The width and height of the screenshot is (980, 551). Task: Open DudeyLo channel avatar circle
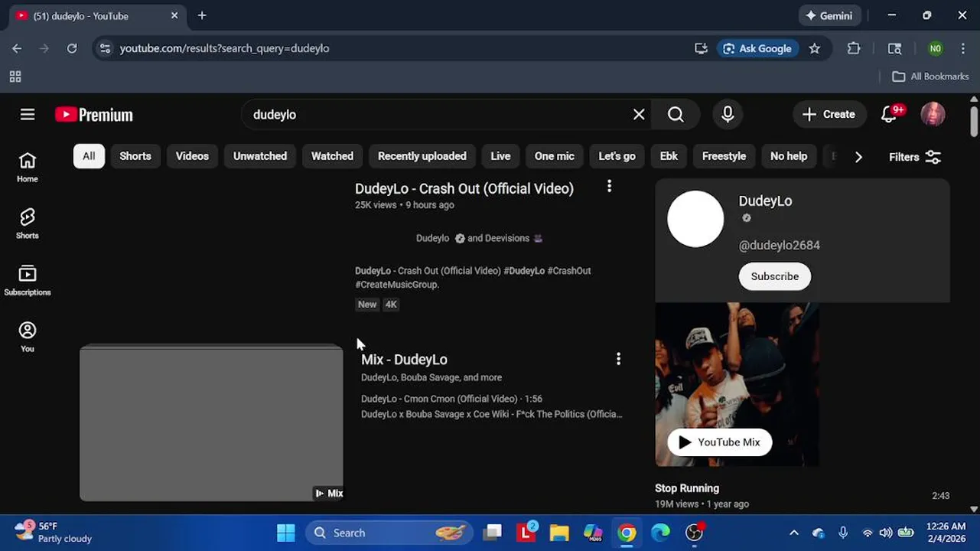695,219
